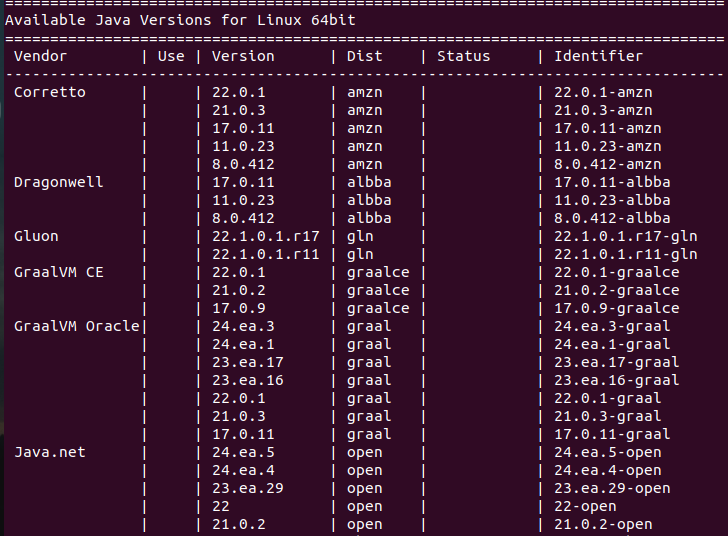Select identifier '23.ea.29-open'
This screenshot has width=728, height=536.
pyautogui.click(x=612, y=489)
